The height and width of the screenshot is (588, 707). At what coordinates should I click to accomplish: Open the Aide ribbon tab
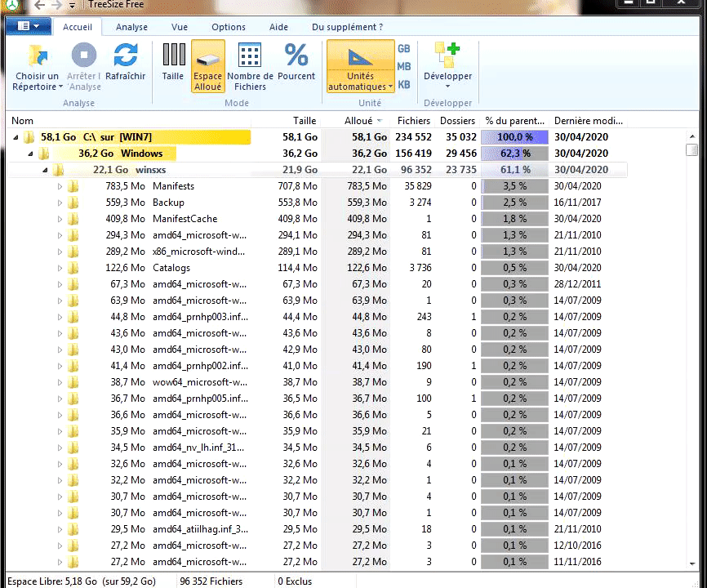(278, 27)
